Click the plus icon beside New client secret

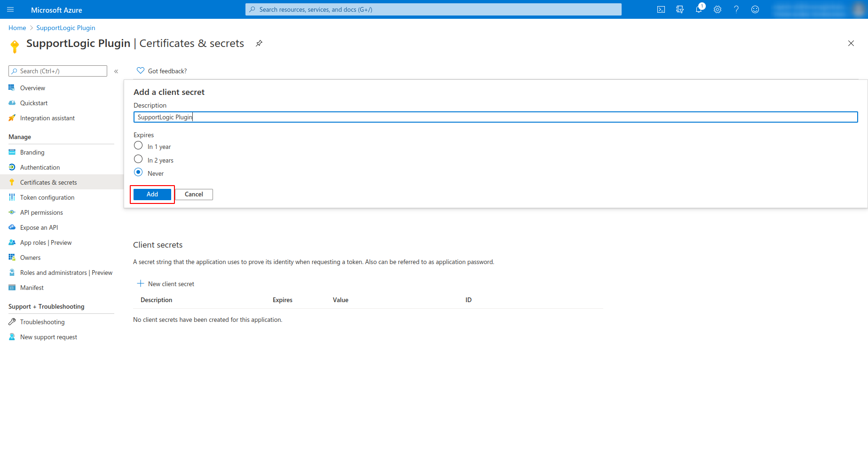tap(140, 283)
